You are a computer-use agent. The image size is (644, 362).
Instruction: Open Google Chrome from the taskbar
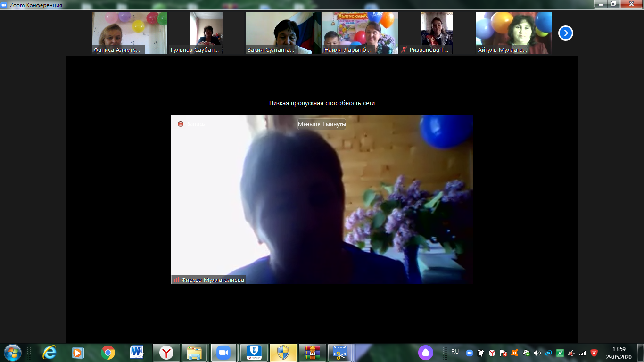[x=108, y=353]
